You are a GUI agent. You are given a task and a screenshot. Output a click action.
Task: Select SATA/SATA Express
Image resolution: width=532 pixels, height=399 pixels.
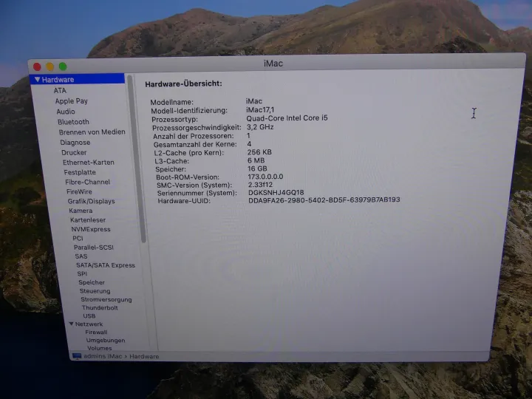pos(106,265)
